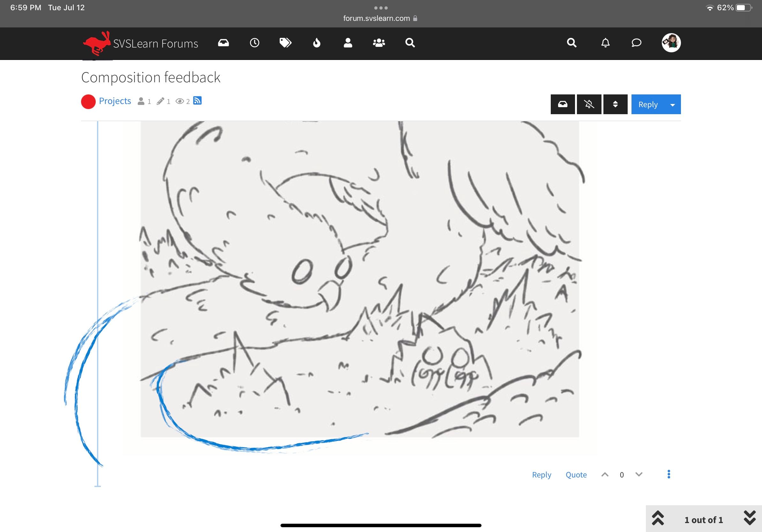The width and height of the screenshot is (762, 532).
Task: Open the user avatar profile menu
Action: (671, 43)
